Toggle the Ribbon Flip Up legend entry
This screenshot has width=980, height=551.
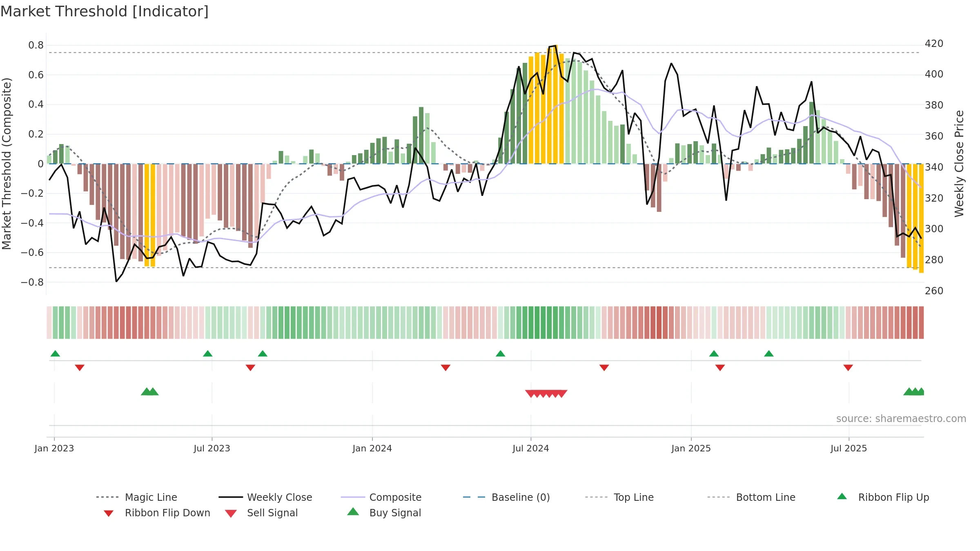tap(883, 497)
